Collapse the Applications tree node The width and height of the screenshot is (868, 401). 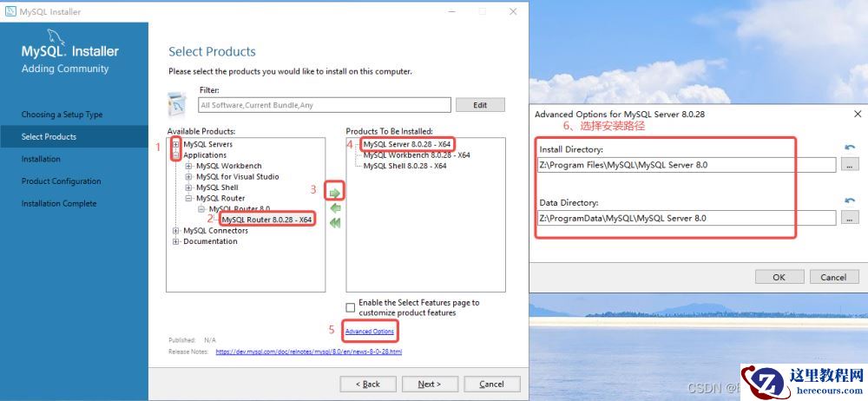tap(176, 155)
